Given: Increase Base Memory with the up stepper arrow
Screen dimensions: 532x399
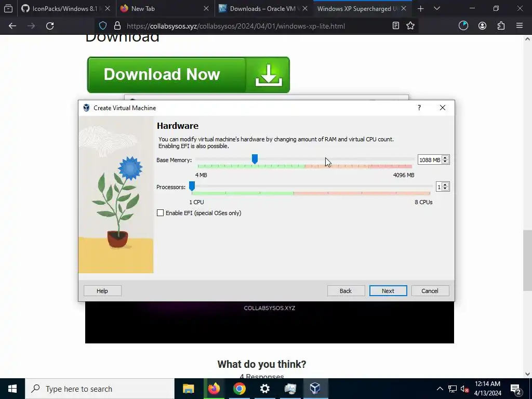Looking at the screenshot, I should [x=445, y=157].
